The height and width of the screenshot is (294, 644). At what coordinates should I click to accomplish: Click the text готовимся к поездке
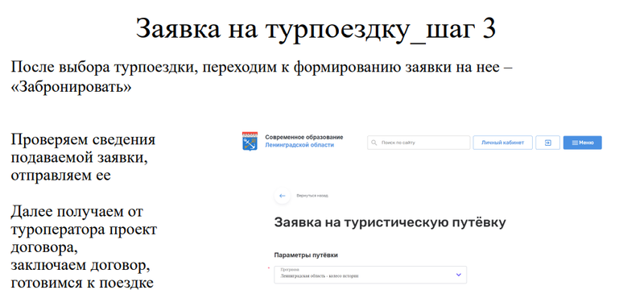82,283
